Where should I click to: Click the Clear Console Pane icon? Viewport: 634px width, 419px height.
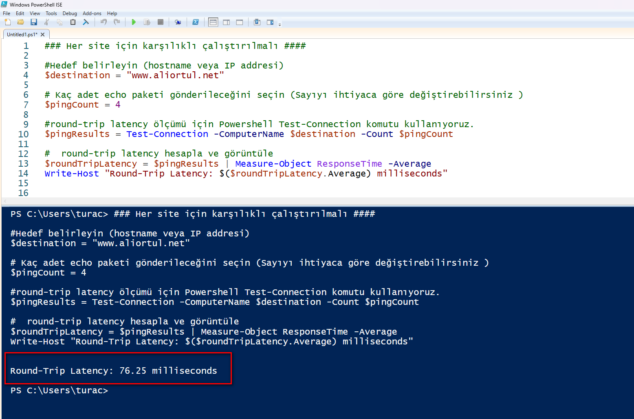pyautogui.click(x=85, y=22)
